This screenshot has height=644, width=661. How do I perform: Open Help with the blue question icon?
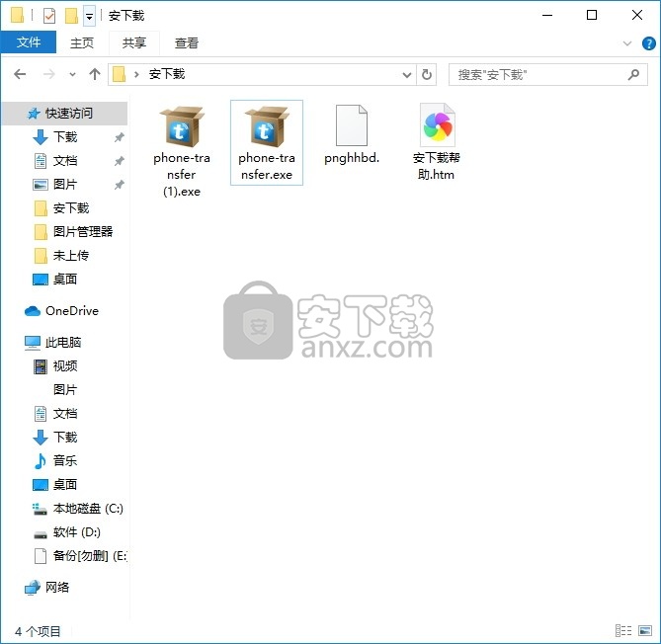tap(648, 43)
